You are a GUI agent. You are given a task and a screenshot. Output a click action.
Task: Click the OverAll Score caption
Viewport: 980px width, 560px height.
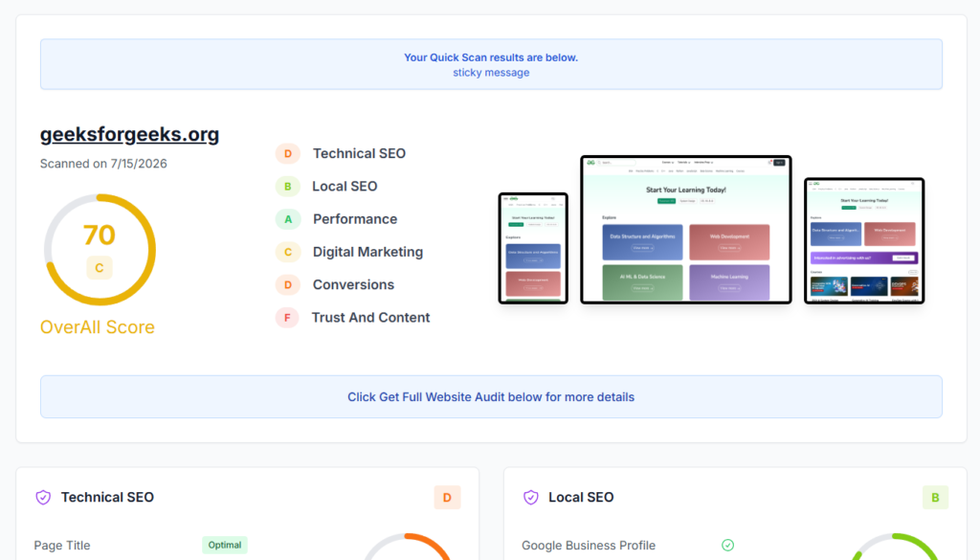(x=98, y=326)
